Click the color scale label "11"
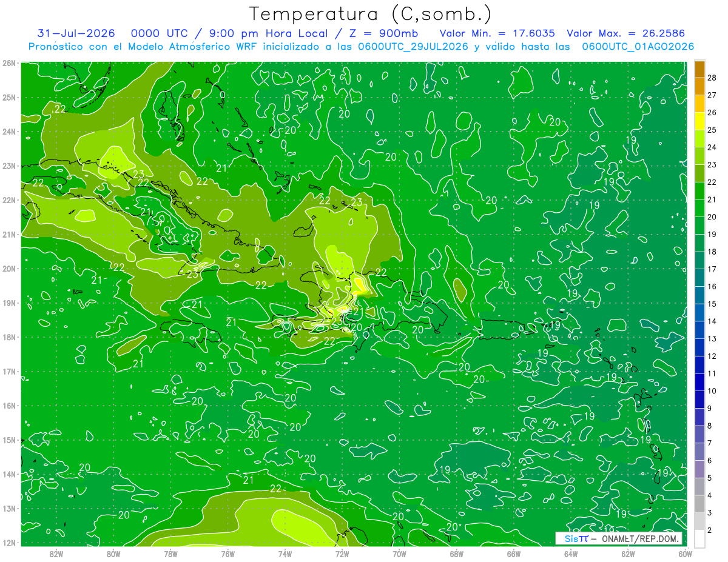Screen dimensions: 728x562 click(712, 373)
